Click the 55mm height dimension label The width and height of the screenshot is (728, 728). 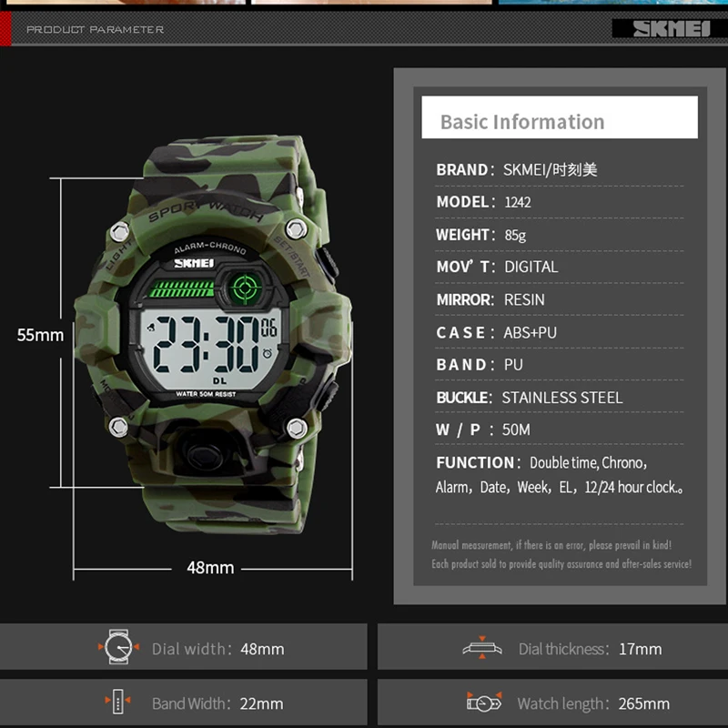[40, 335]
